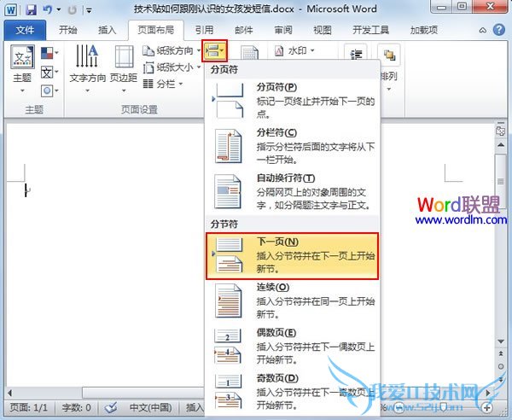The height and width of the screenshot is (420, 512).
Task: Click the 字数: 0 word count
Action: tap(77, 407)
